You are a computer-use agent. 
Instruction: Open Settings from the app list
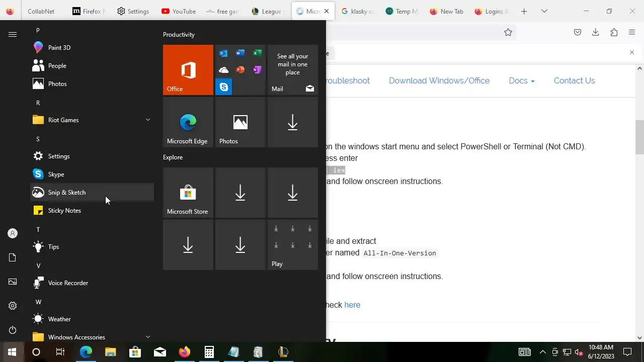click(92, 156)
